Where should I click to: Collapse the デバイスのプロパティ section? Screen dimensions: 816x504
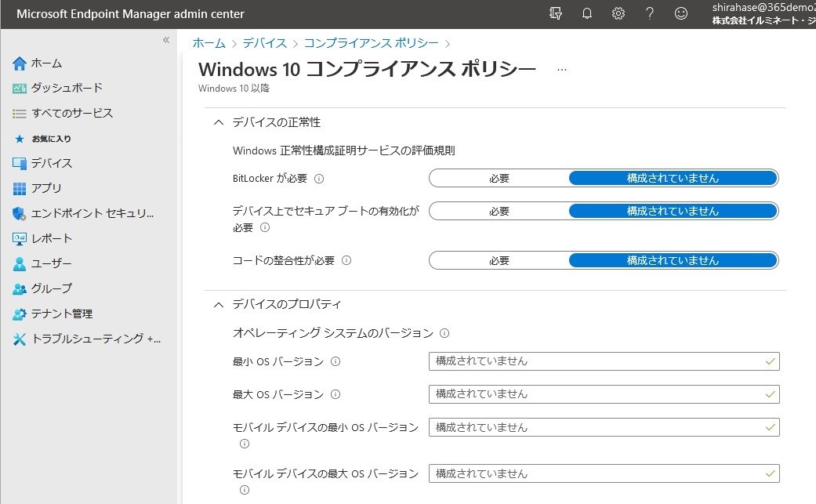219,305
